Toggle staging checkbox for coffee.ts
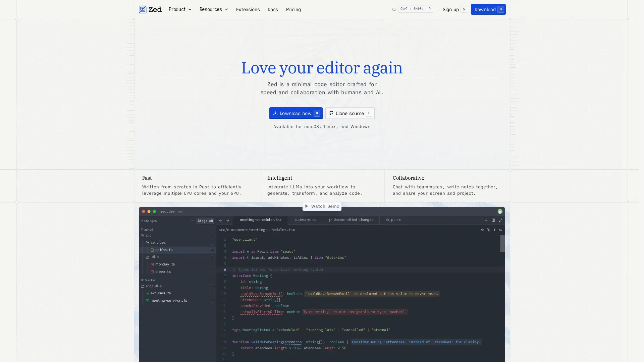 (x=212, y=250)
